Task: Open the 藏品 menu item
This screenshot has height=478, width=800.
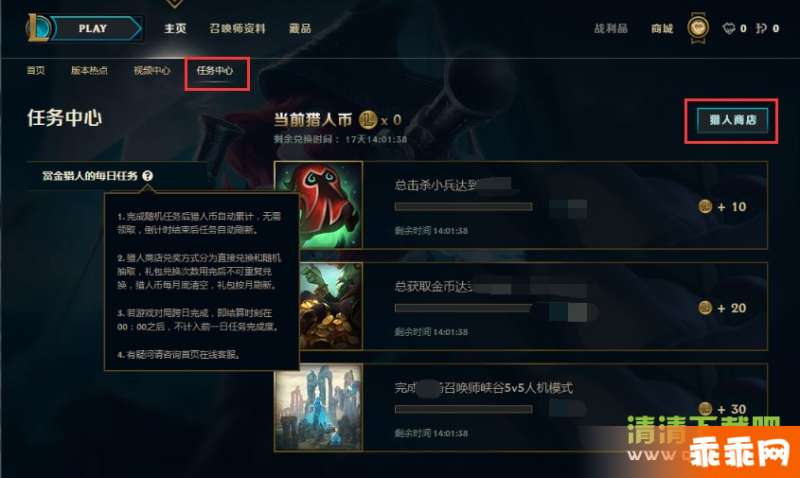Action: (x=300, y=29)
